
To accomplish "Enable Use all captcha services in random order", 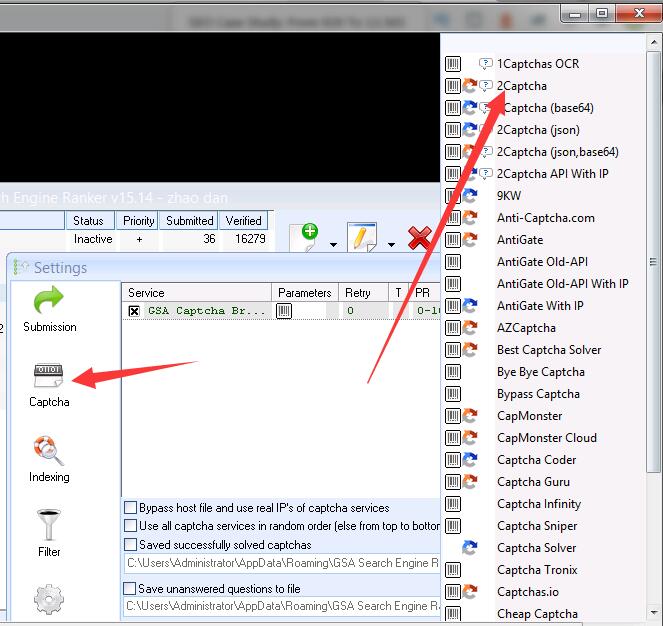I will [130, 526].
